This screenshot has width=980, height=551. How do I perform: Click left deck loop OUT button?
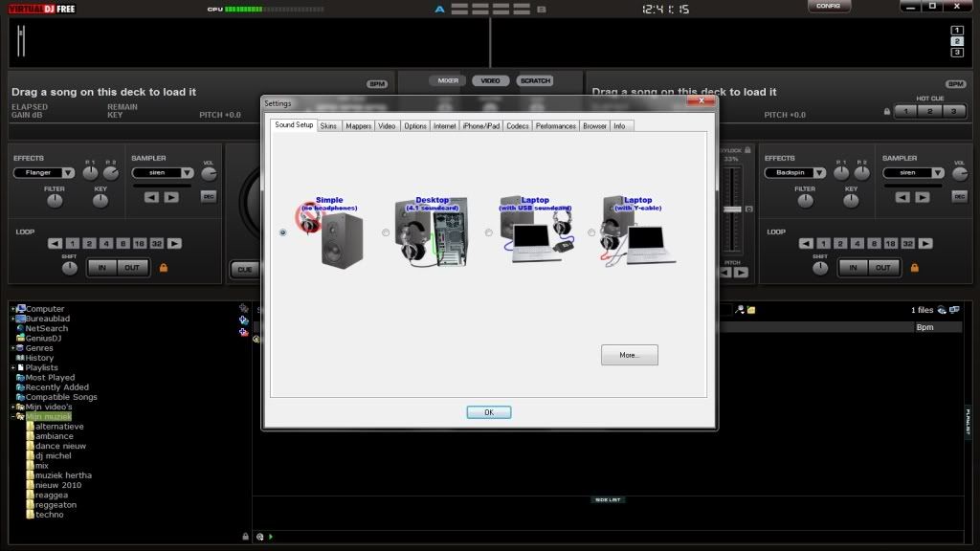click(132, 268)
